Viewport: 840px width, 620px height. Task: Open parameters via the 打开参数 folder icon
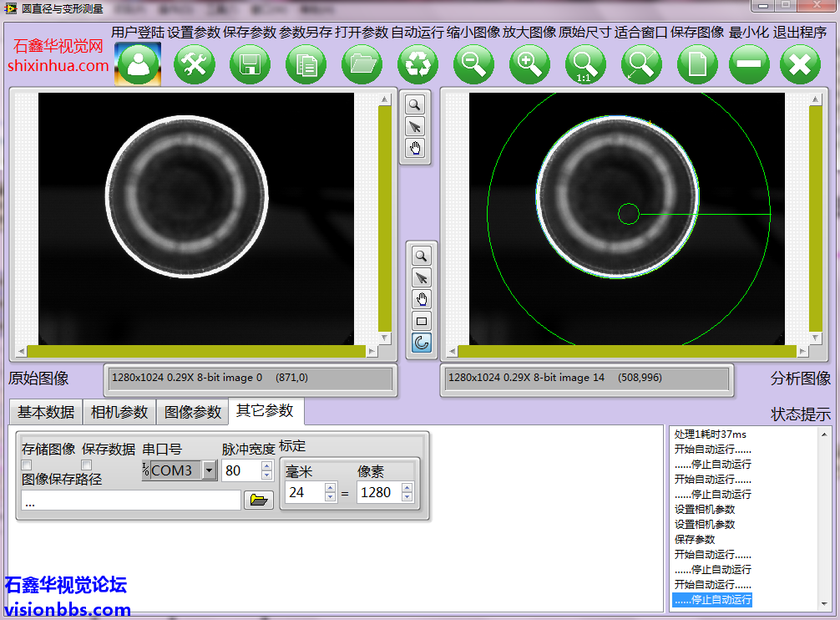(x=362, y=64)
